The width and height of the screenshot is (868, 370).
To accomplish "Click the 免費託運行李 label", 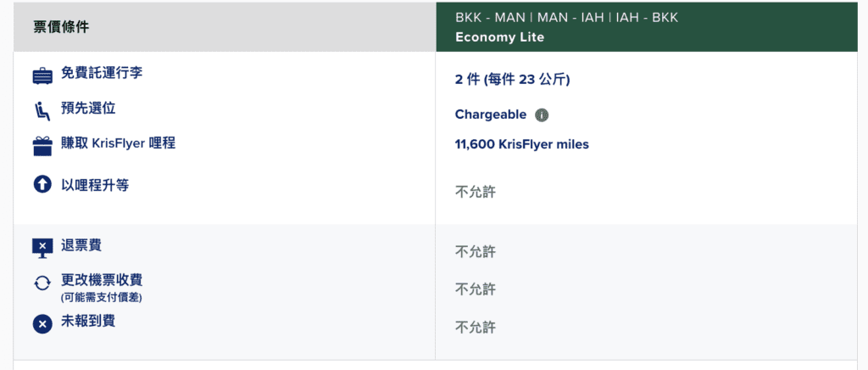I will tap(102, 74).
